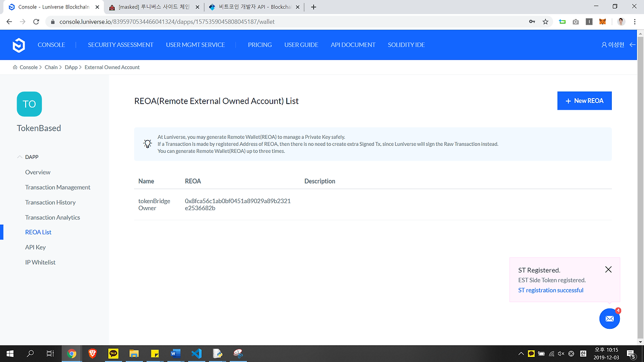
Task: Open SOLIDITY IDE in the top navigation
Action: tap(407, 45)
